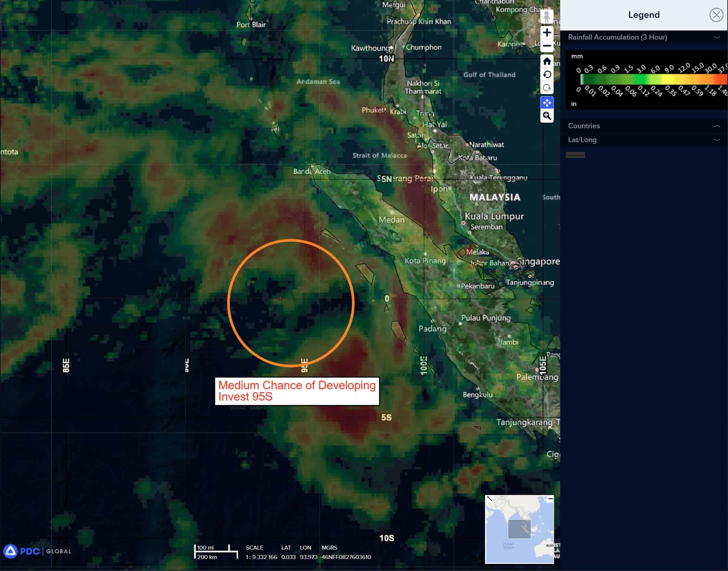
Task: Click the Invest 95S label box
Action: point(297,391)
